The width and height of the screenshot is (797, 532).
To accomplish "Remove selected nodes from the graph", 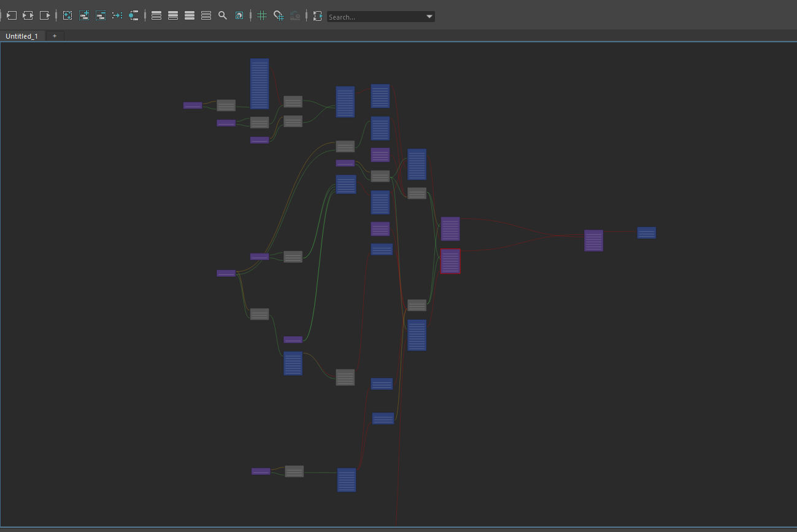I will (101, 15).
